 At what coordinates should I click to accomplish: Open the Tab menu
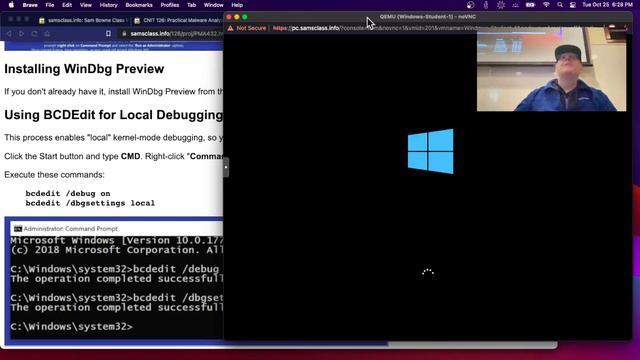tap(191, 5)
